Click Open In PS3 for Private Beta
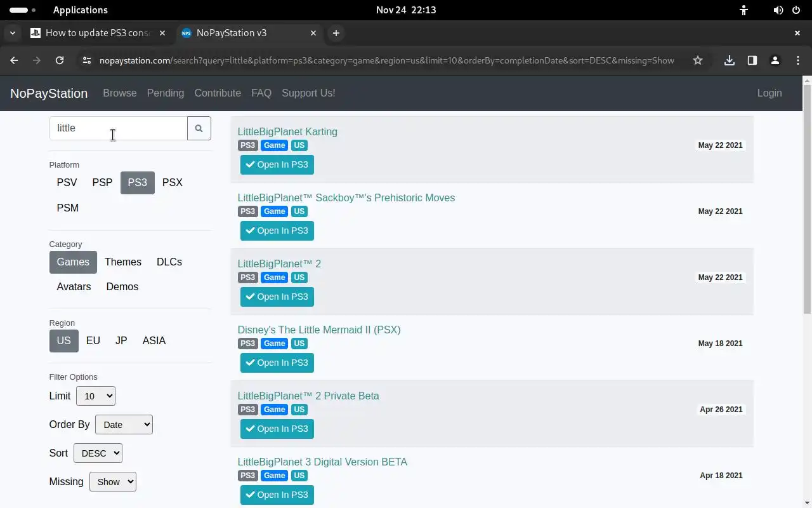This screenshot has width=812, height=508. [x=277, y=429]
